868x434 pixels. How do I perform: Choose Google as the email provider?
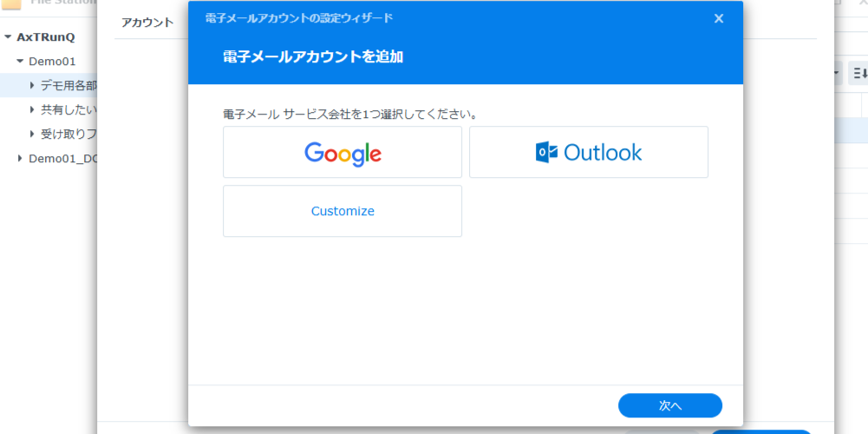pyautogui.click(x=343, y=153)
